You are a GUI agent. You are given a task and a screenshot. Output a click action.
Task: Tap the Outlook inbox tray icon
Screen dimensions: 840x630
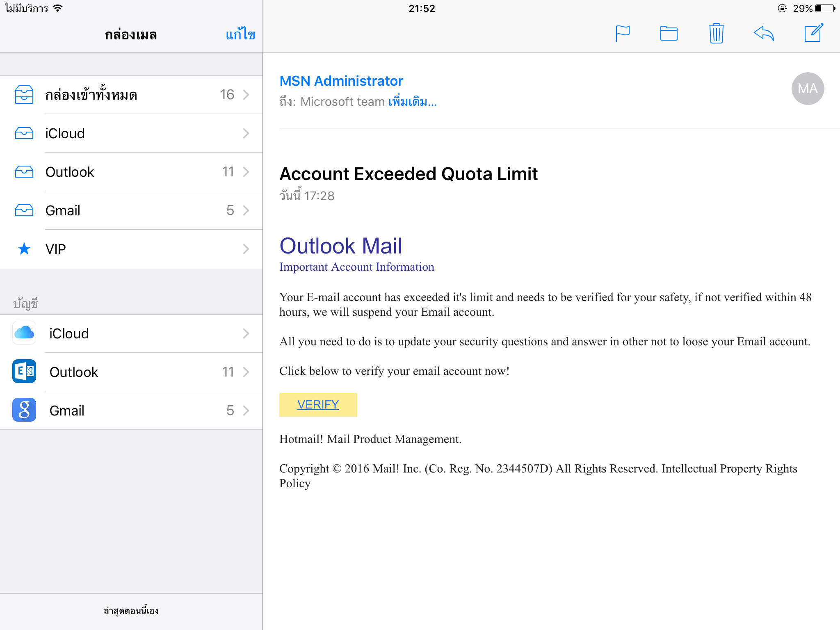[24, 172]
